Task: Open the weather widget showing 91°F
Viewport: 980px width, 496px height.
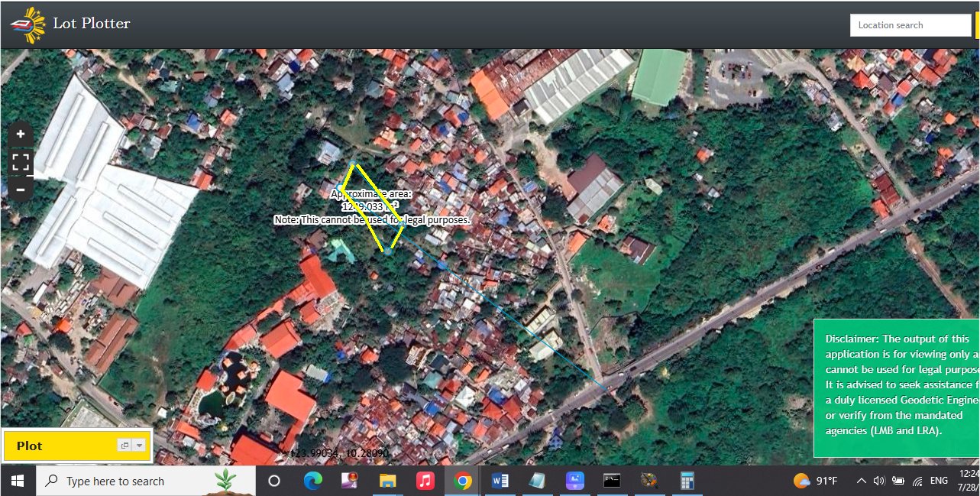Action: [815, 481]
